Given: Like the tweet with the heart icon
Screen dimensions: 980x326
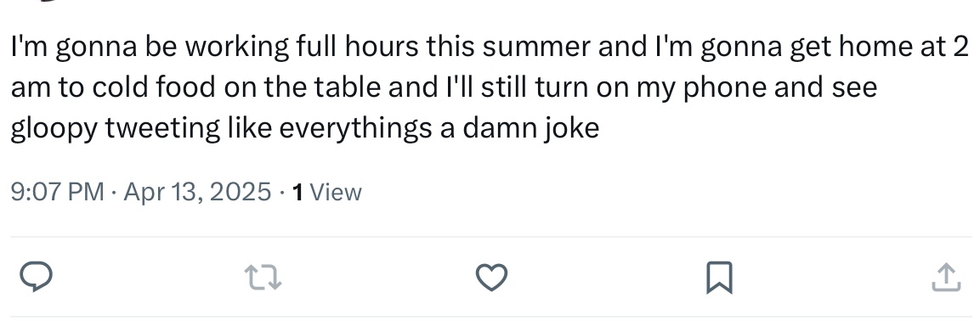Looking at the screenshot, I should (x=492, y=278).
